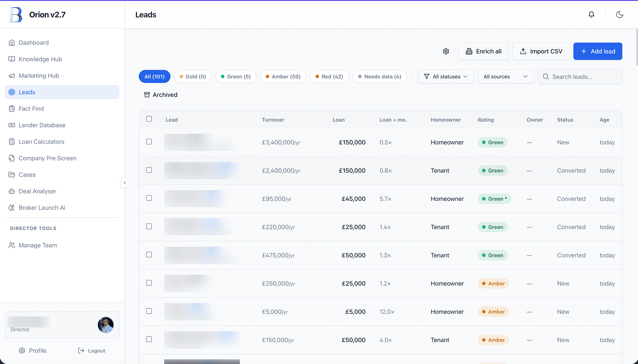
Task: Click the Age column header
Action: pyautogui.click(x=604, y=120)
